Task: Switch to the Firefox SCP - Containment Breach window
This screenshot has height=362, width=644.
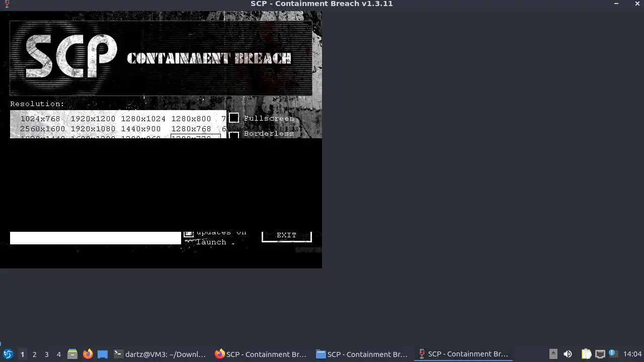Action: (261, 354)
